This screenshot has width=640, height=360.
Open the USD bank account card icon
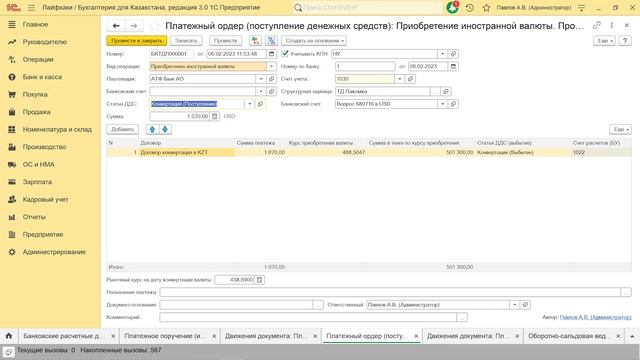pos(453,104)
